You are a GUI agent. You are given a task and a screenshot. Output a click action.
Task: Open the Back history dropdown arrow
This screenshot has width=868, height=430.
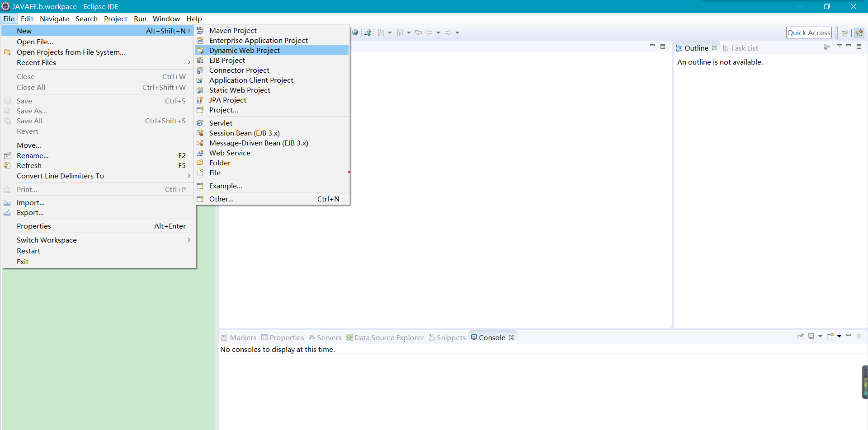[438, 33]
